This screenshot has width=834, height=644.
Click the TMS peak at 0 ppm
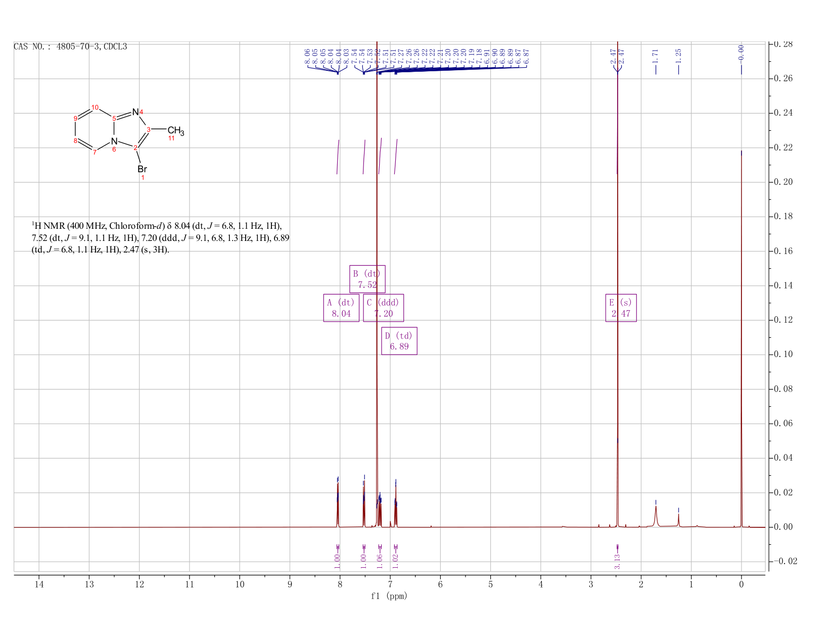click(x=741, y=338)
